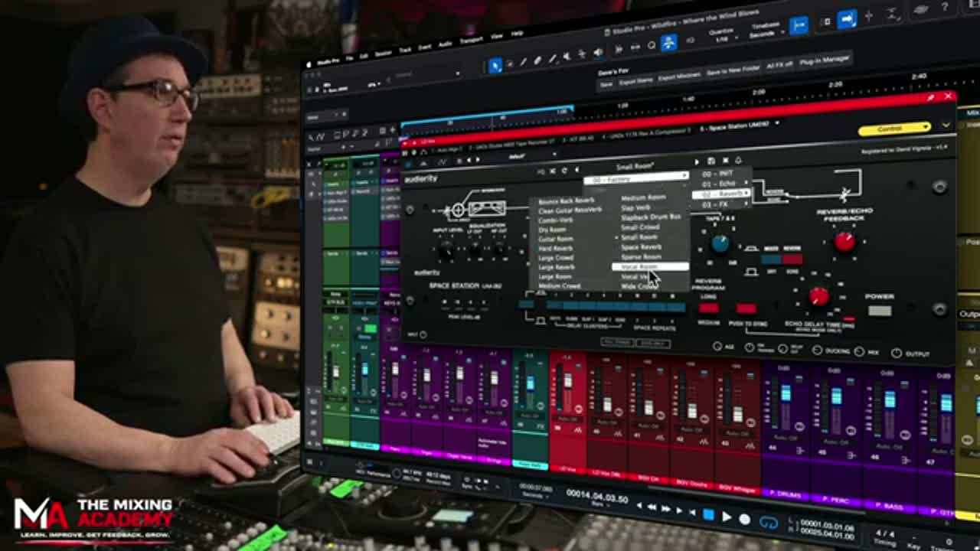Toggle the loop button in transport
The image size is (980, 551).
click(x=769, y=523)
